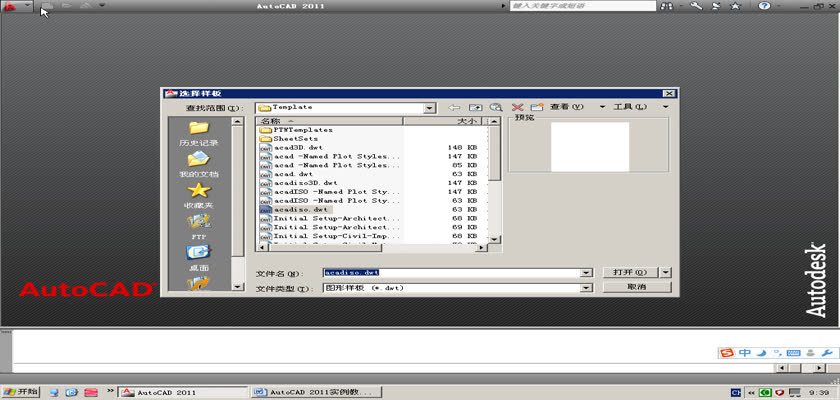Click the 取消 cancel button

[x=636, y=288]
